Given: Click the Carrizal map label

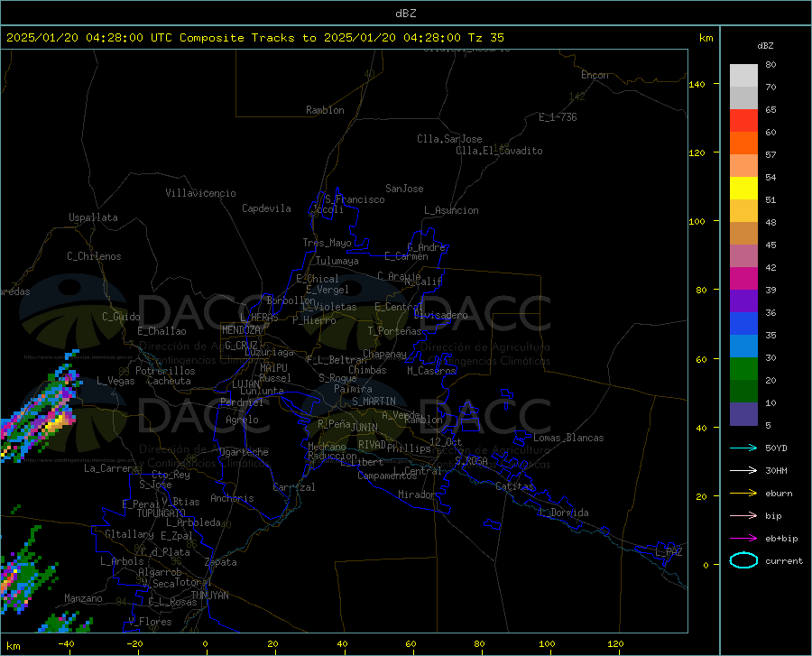Looking at the screenshot, I should click(x=294, y=487).
